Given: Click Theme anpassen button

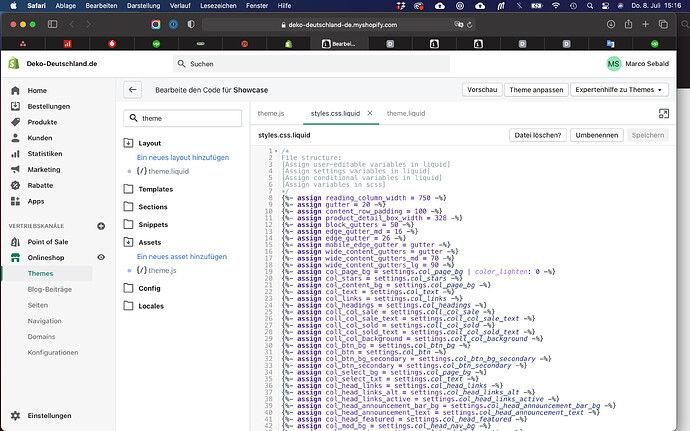Looking at the screenshot, I should pyautogui.click(x=536, y=90).
